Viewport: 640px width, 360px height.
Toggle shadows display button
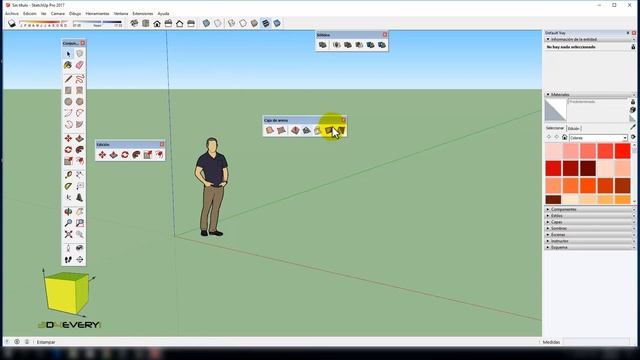pos(12,24)
